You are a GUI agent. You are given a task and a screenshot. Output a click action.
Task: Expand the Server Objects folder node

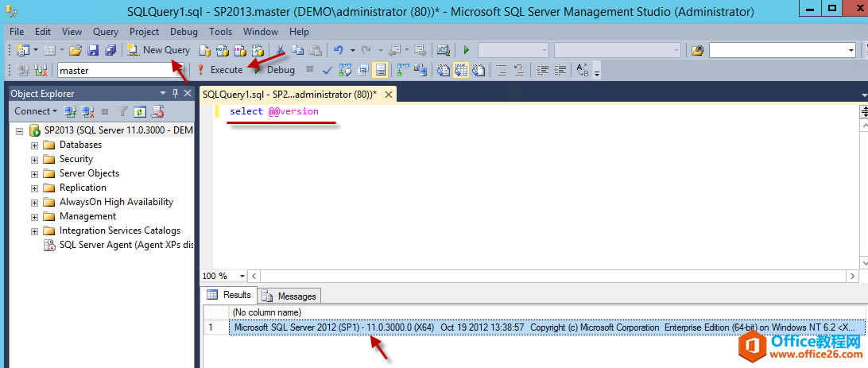pyautogui.click(x=34, y=174)
